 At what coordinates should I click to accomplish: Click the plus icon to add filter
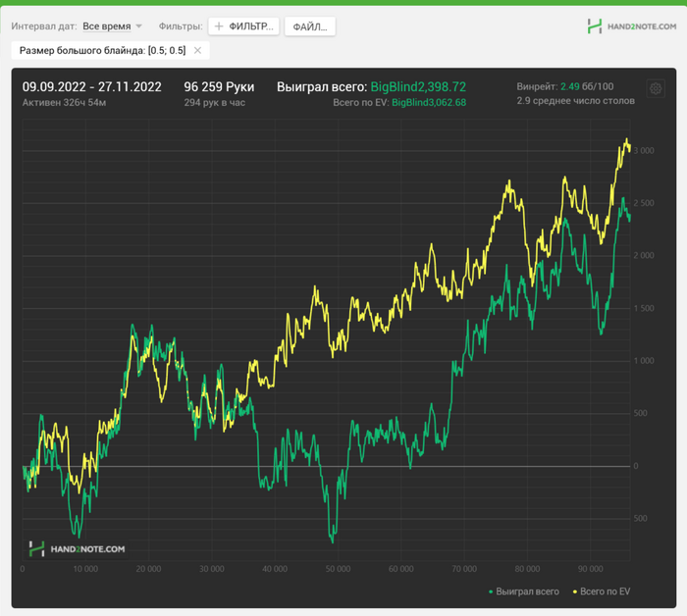[219, 26]
